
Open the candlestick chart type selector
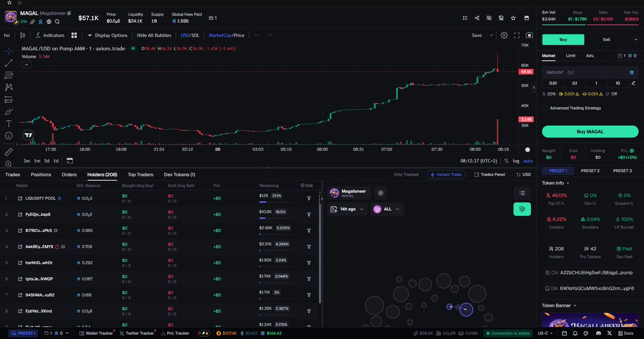pyautogui.click(x=23, y=35)
